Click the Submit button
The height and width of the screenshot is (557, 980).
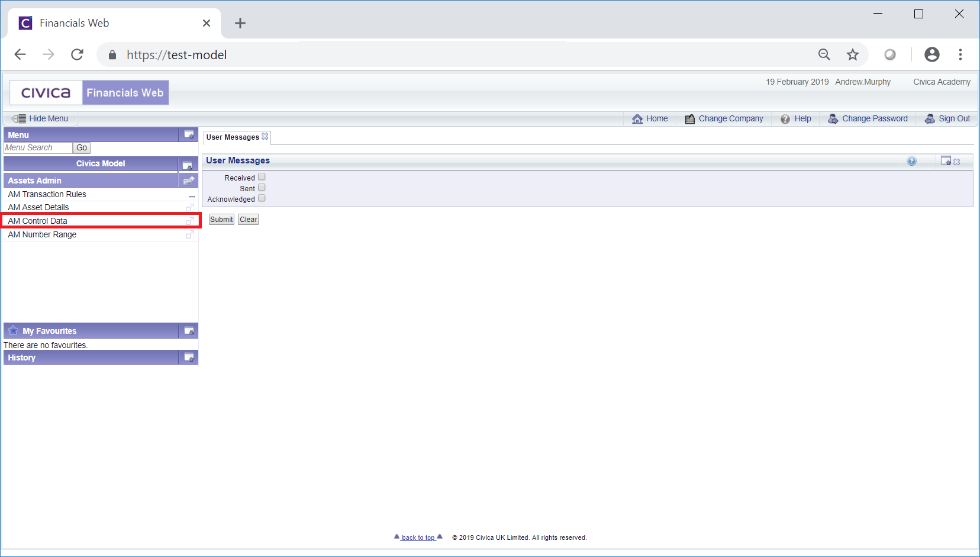[x=221, y=220]
